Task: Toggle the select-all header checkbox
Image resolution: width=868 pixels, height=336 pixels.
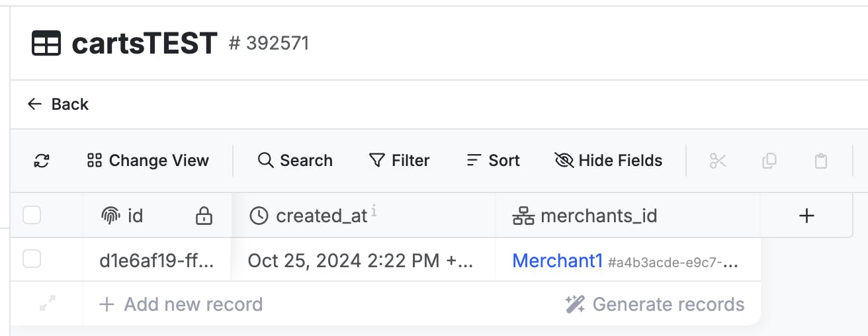Action: (32, 215)
